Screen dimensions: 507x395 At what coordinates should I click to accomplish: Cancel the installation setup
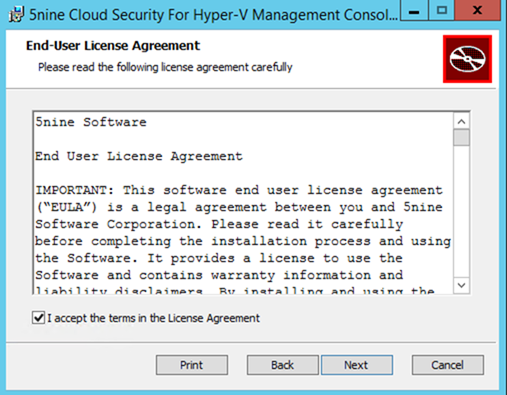click(x=448, y=365)
